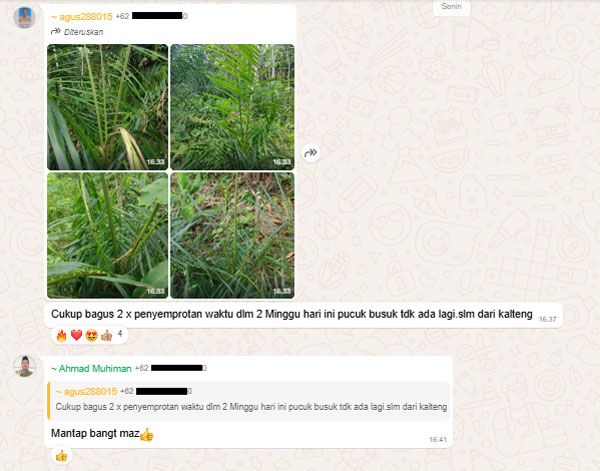
Task: Click sender name agus288015 at top
Action: [82, 16]
